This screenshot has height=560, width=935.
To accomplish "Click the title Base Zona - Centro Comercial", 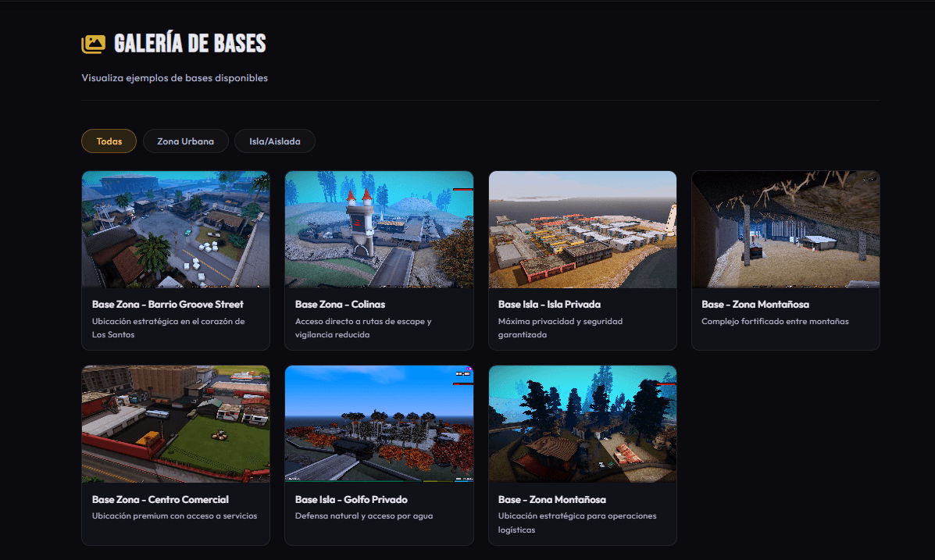I will (160, 499).
